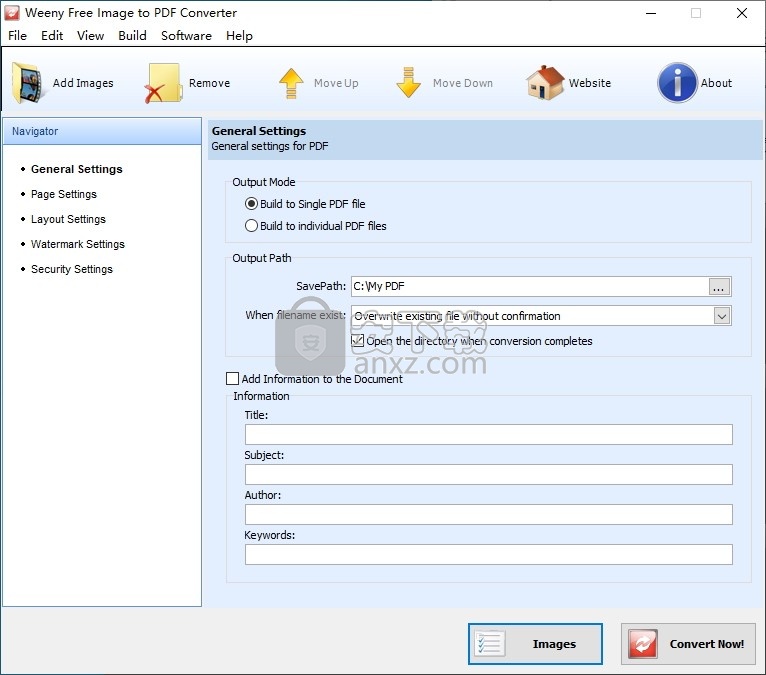Click the Move Down arrow icon

408,83
